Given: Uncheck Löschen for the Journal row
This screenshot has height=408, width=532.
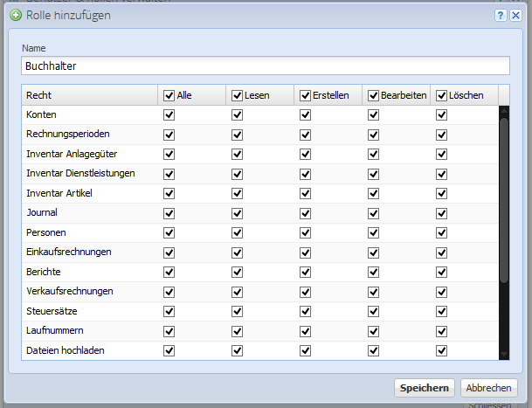Looking at the screenshot, I should 441,212.
